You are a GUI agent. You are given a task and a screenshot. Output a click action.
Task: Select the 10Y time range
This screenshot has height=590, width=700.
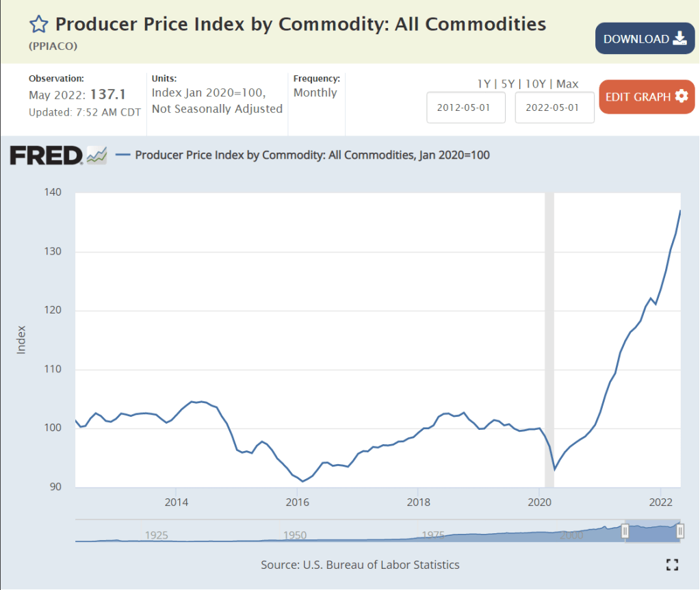point(534,84)
